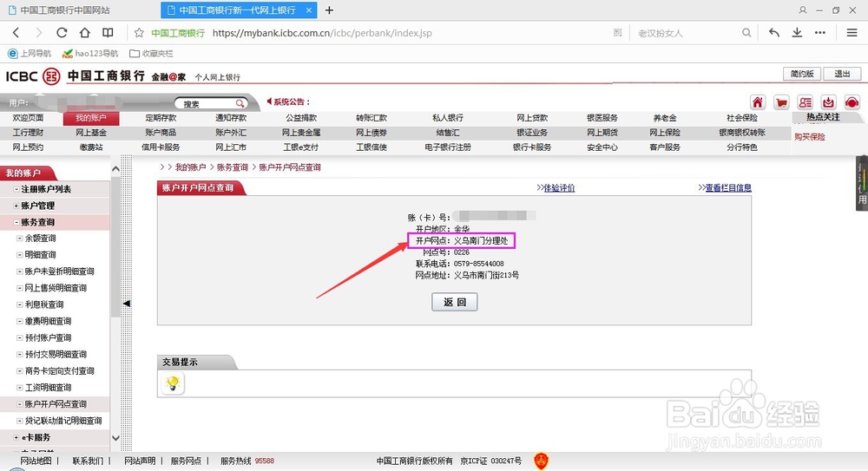Click the search magnifier in browser search box
The height and width of the screenshot is (471, 868).
pyautogui.click(x=746, y=33)
